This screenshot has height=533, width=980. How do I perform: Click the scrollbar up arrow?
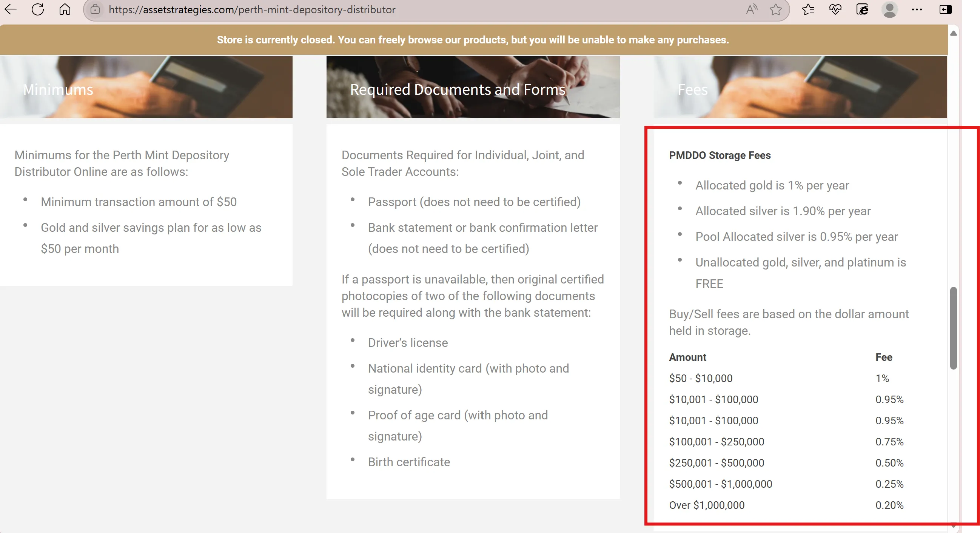953,34
